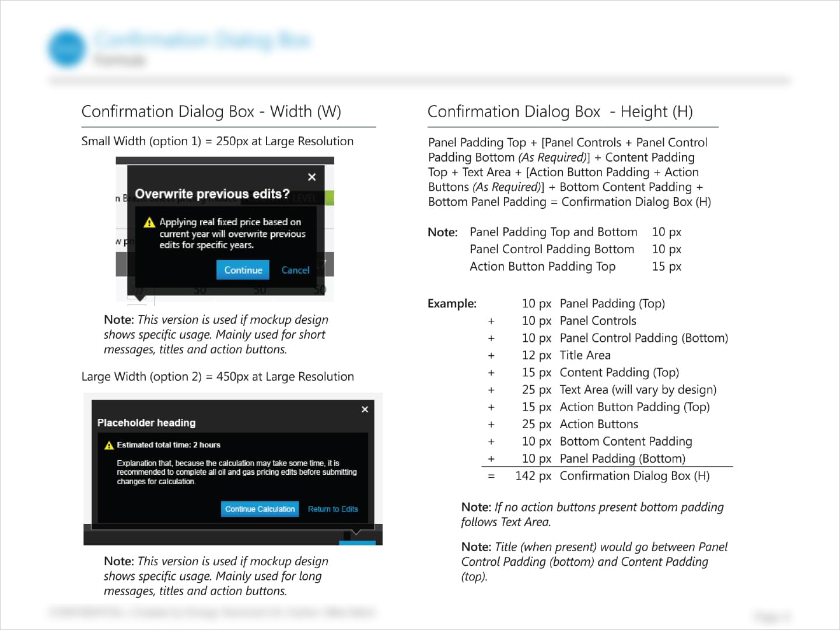Click the Panel Controls row label
840x630 pixels.
(x=598, y=321)
